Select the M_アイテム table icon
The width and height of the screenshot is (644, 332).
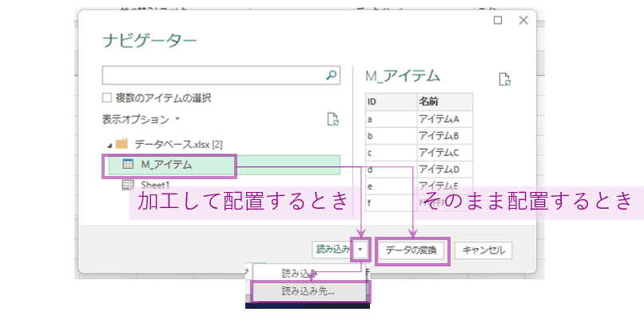pos(128,164)
